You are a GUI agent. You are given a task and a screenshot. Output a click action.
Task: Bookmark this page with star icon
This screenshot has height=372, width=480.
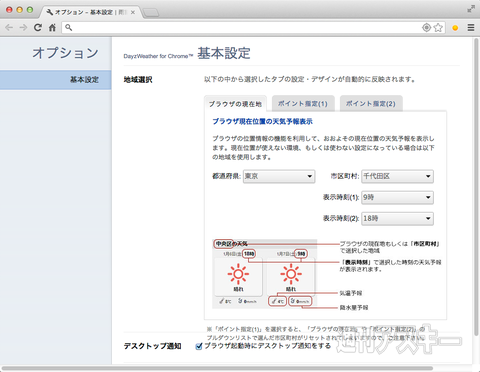pos(438,27)
